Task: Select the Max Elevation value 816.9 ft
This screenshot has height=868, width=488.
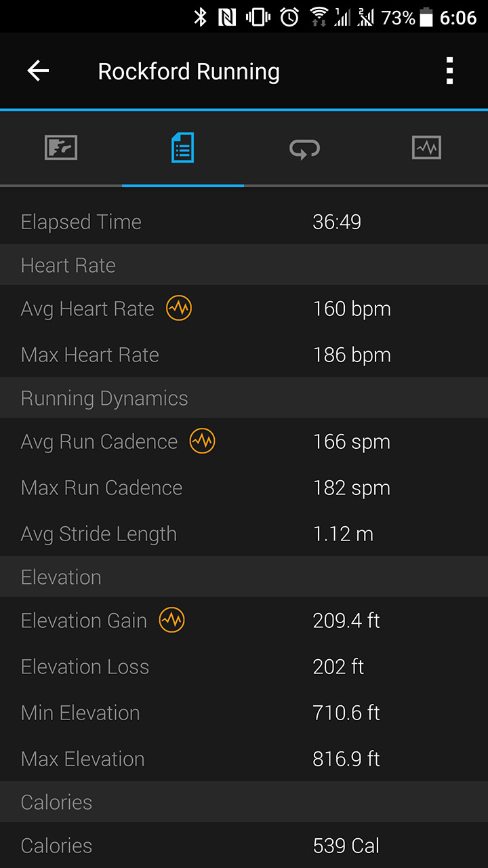Action: point(346,759)
